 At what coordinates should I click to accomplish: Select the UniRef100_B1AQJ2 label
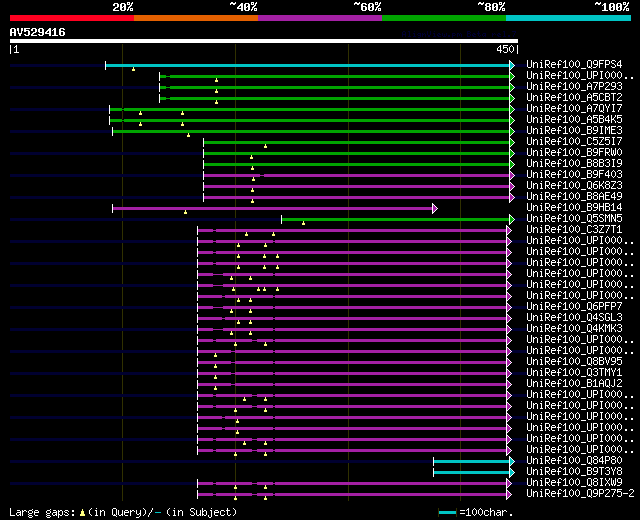click(x=574, y=384)
